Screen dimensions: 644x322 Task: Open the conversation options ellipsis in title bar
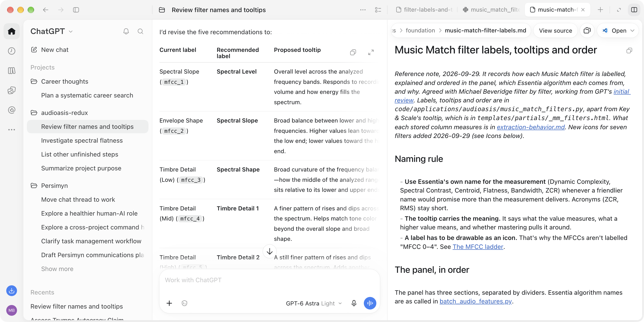tap(363, 10)
